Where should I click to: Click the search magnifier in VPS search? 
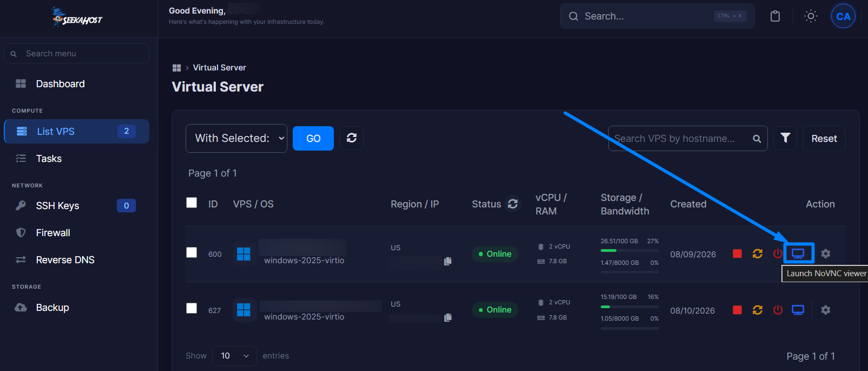click(x=757, y=139)
